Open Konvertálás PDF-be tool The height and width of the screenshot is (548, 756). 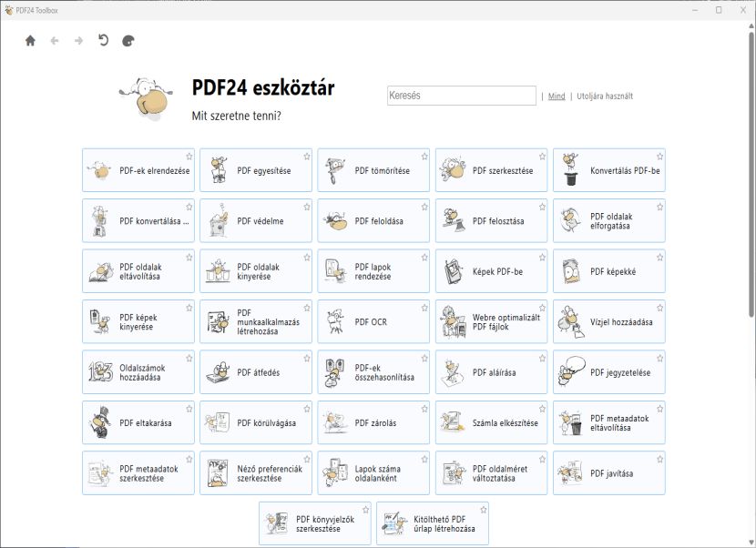[x=609, y=170]
